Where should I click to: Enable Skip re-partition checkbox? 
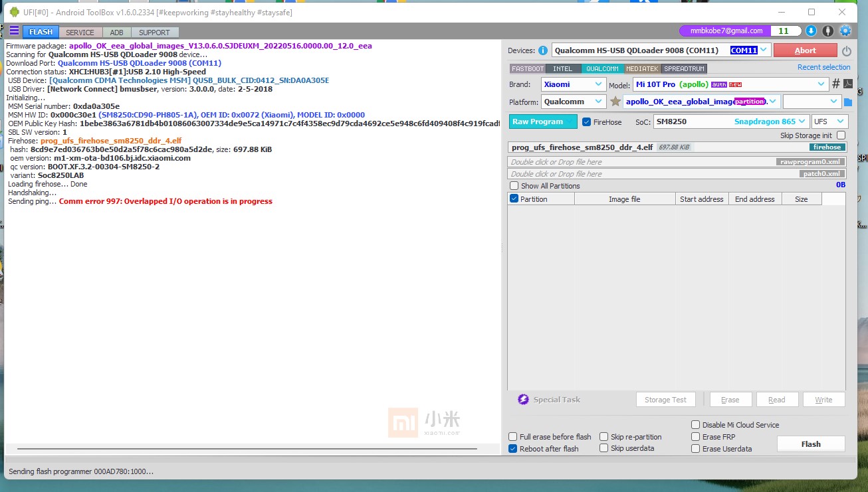(x=603, y=436)
